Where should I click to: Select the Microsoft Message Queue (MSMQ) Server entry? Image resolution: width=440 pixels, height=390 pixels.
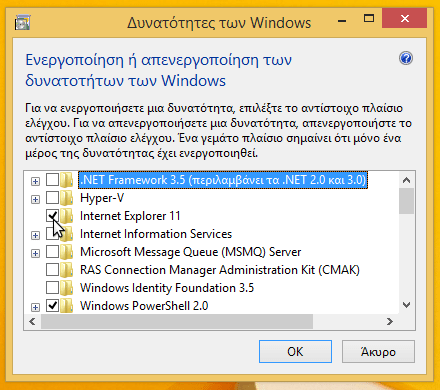coord(191,252)
